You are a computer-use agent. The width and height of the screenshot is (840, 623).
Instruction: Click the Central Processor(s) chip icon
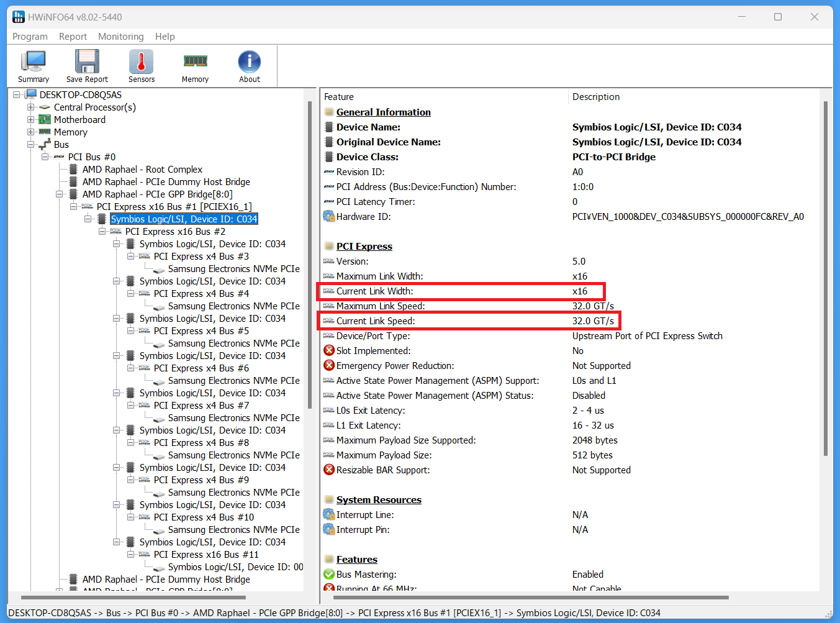(45, 107)
